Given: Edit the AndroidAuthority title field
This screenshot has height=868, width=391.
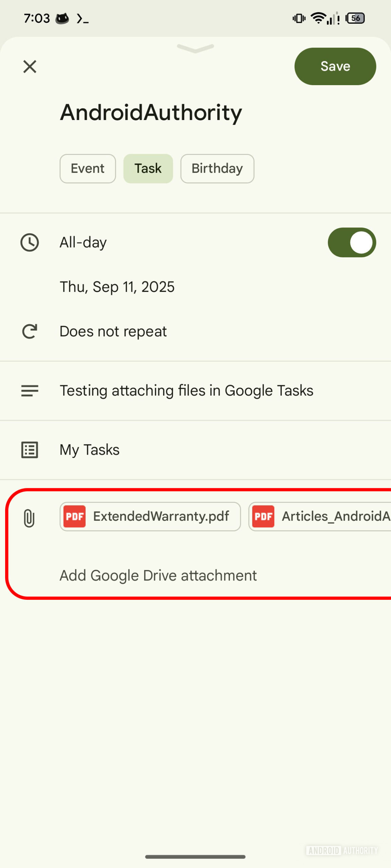Looking at the screenshot, I should pos(151,112).
